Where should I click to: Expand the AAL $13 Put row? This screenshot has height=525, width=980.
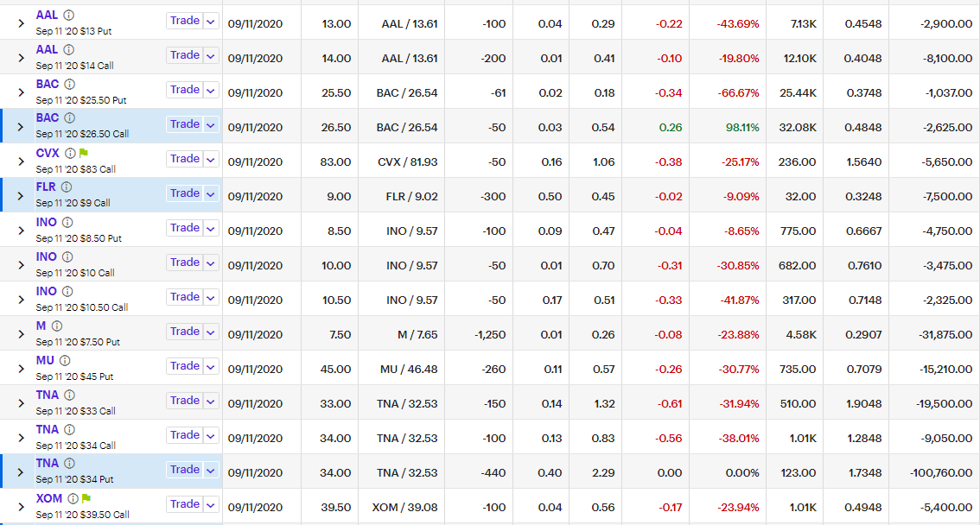[21, 23]
